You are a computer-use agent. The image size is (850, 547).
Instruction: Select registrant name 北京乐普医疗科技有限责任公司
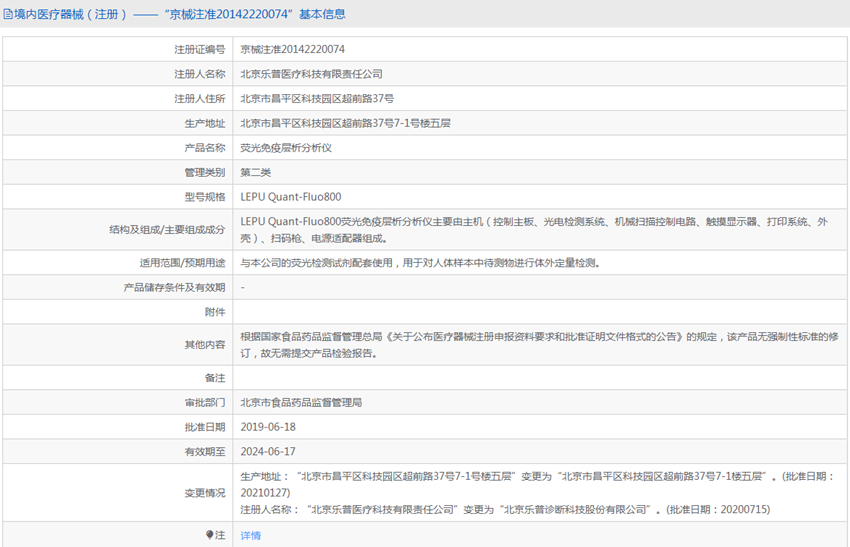pos(311,74)
